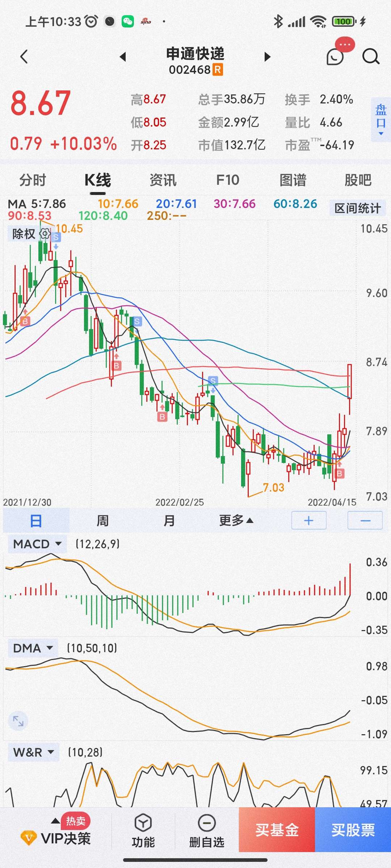The image size is (391, 868).
Task: Tap the WeChat icon in status bar
Action: tap(128, 22)
